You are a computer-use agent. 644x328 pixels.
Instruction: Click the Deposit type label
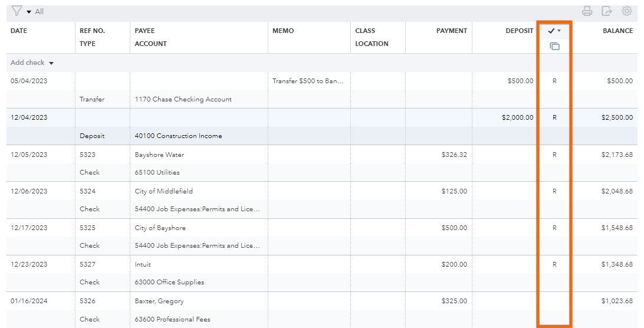(x=92, y=136)
